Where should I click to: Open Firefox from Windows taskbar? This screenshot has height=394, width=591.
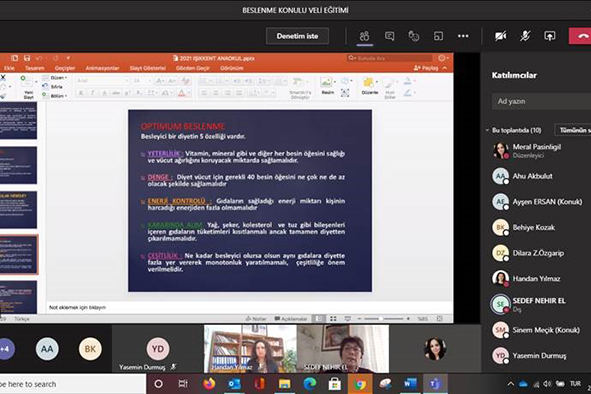click(209, 384)
